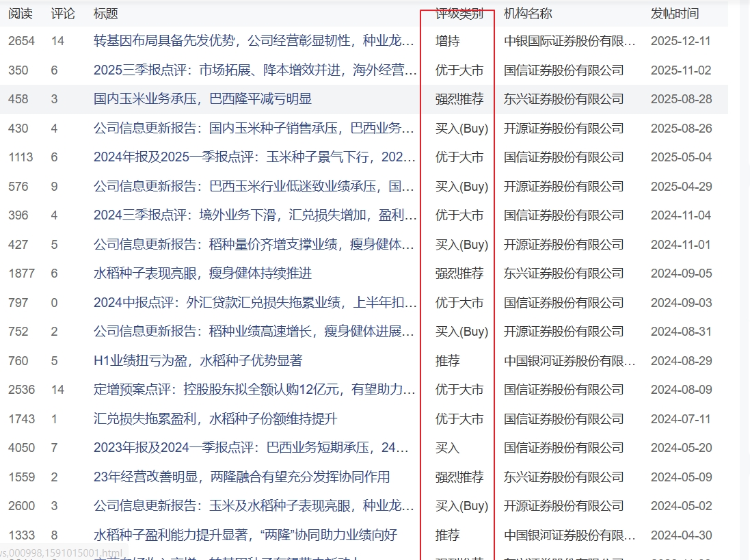Image resolution: width=750 pixels, height=560 pixels.
Task: Click read count 1877
Action: pyautogui.click(x=21, y=274)
